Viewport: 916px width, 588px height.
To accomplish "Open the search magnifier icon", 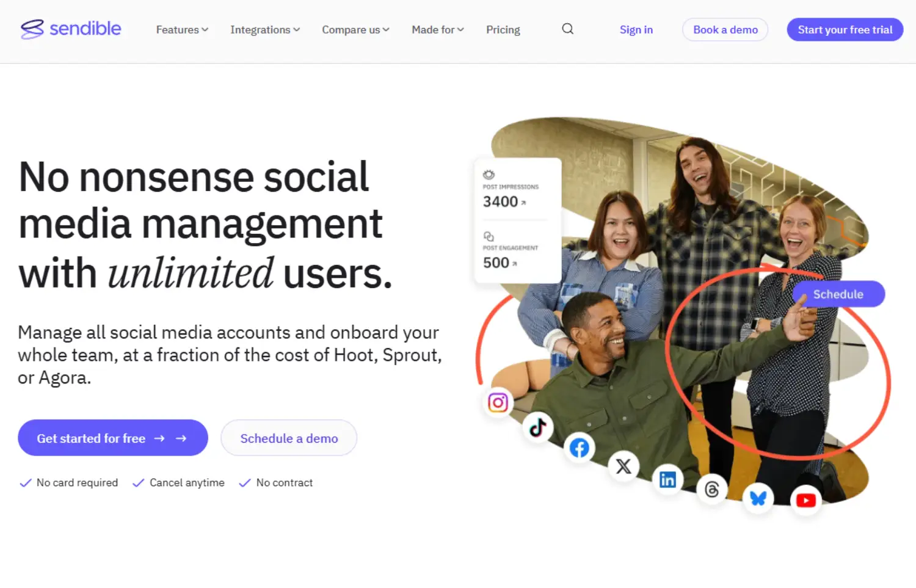I will (567, 29).
